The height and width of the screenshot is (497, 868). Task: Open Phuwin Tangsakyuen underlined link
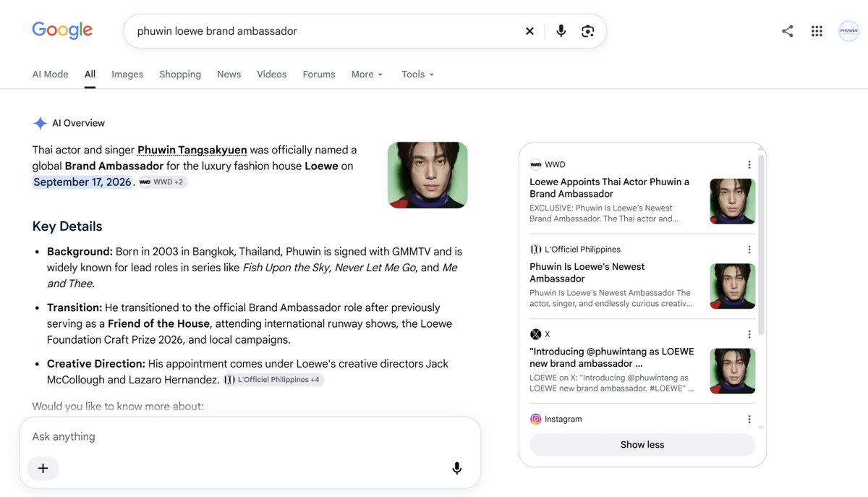pyautogui.click(x=192, y=150)
